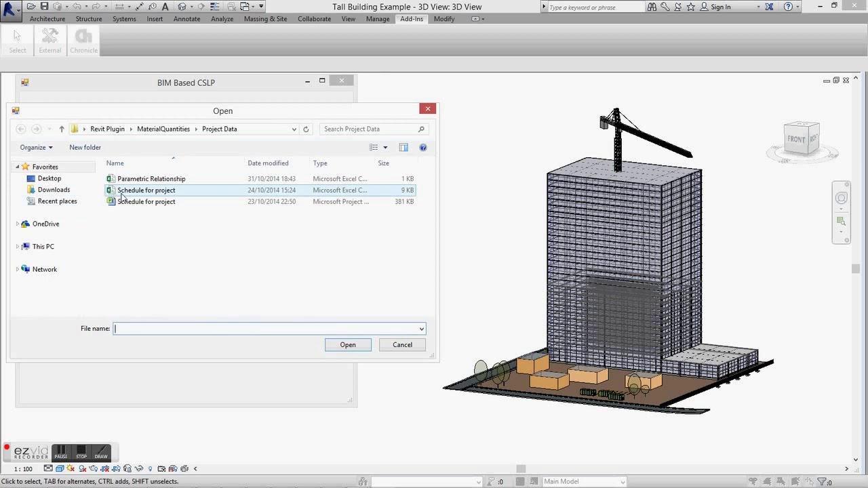Click Revit Plugin in the breadcrumb path

pyautogui.click(x=107, y=129)
